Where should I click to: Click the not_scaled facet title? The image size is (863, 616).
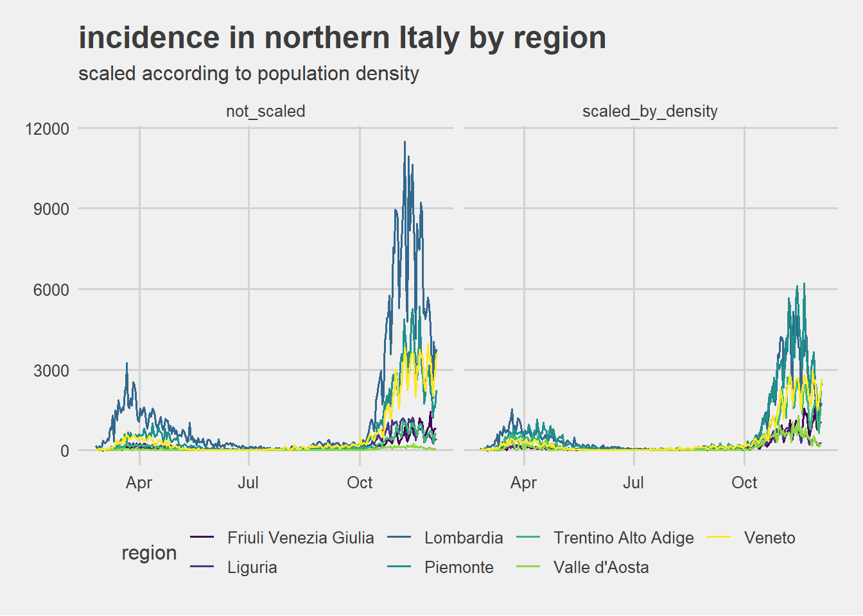[x=265, y=111]
